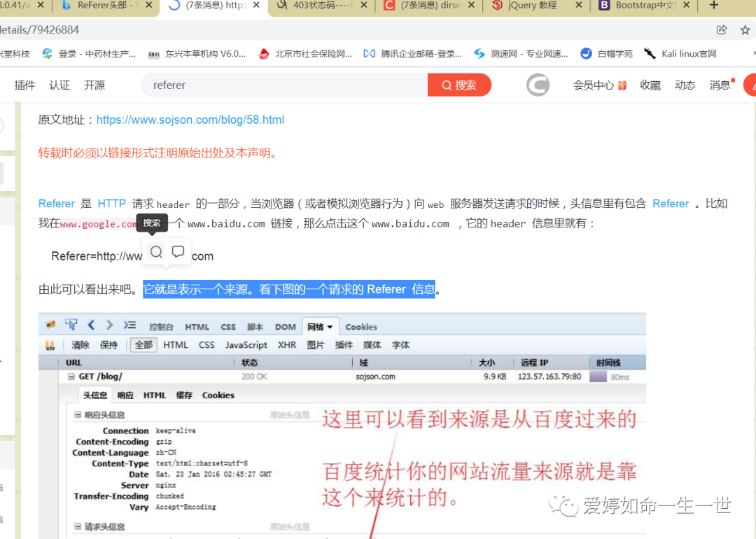Collapse the 请求头信息 section
The height and width of the screenshot is (539, 756).
point(78,526)
